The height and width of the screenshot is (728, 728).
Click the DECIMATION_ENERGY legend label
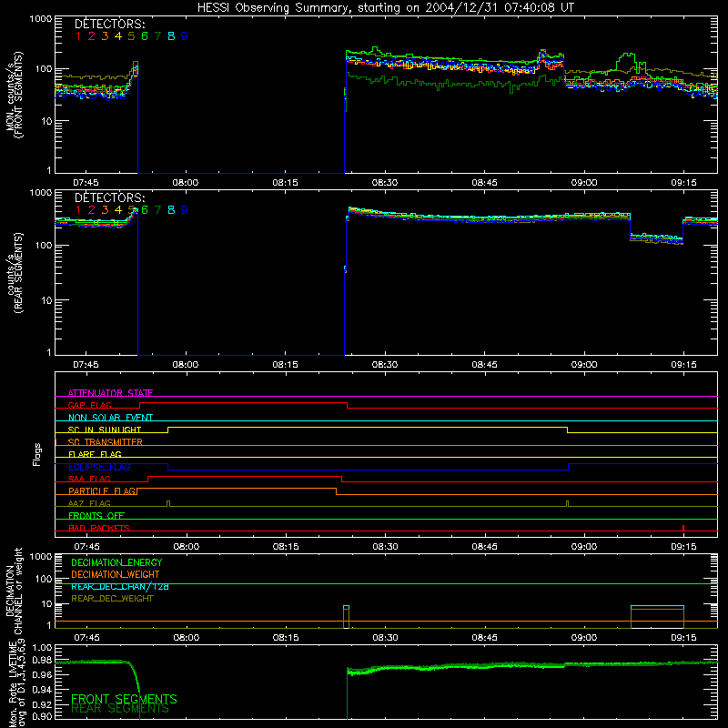point(116,562)
